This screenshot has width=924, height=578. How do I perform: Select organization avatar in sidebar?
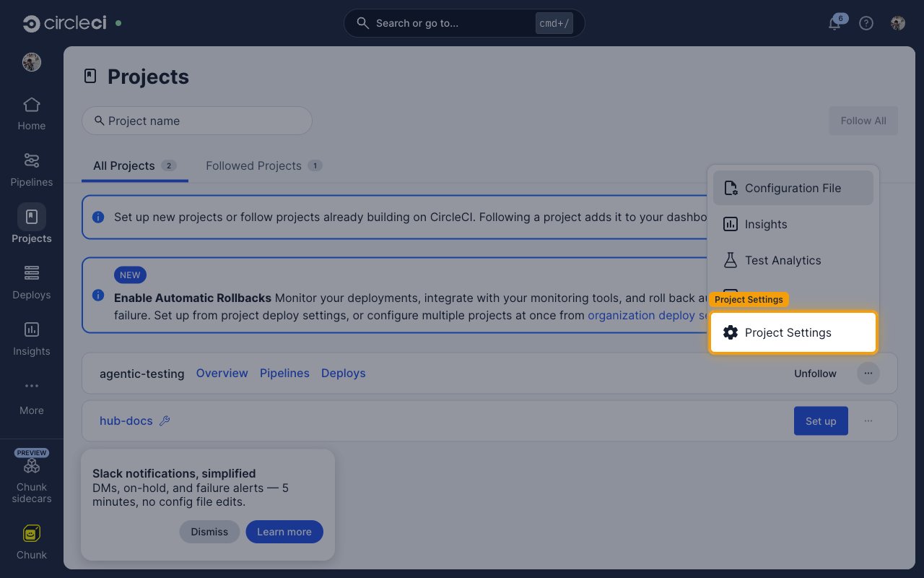(32, 62)
